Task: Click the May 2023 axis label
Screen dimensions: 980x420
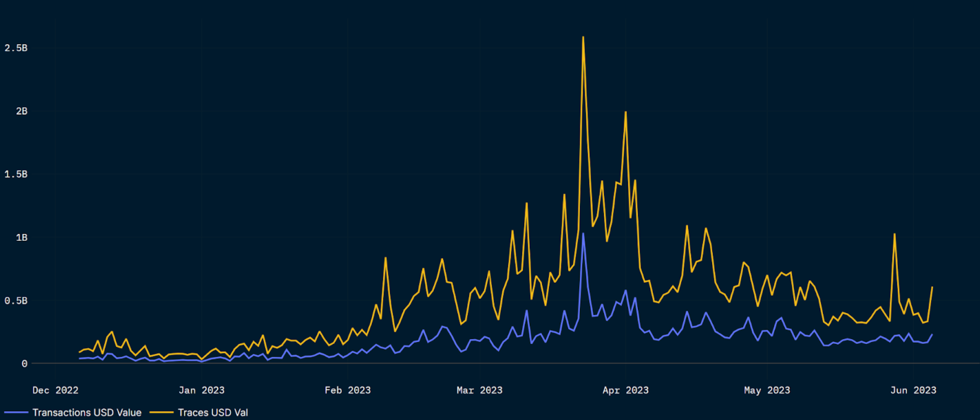Action: [767, 390]
